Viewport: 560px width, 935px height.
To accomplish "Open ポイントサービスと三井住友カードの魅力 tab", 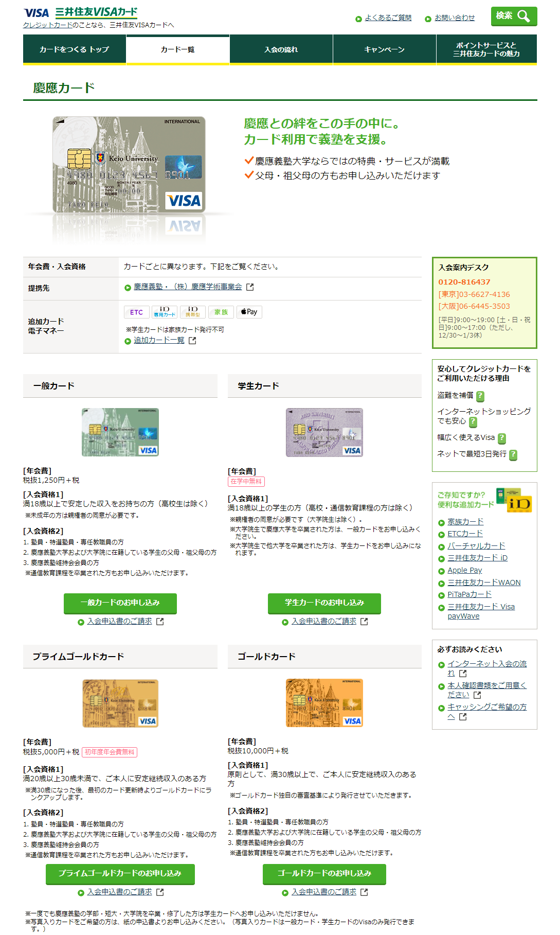I will pos(486,49).
